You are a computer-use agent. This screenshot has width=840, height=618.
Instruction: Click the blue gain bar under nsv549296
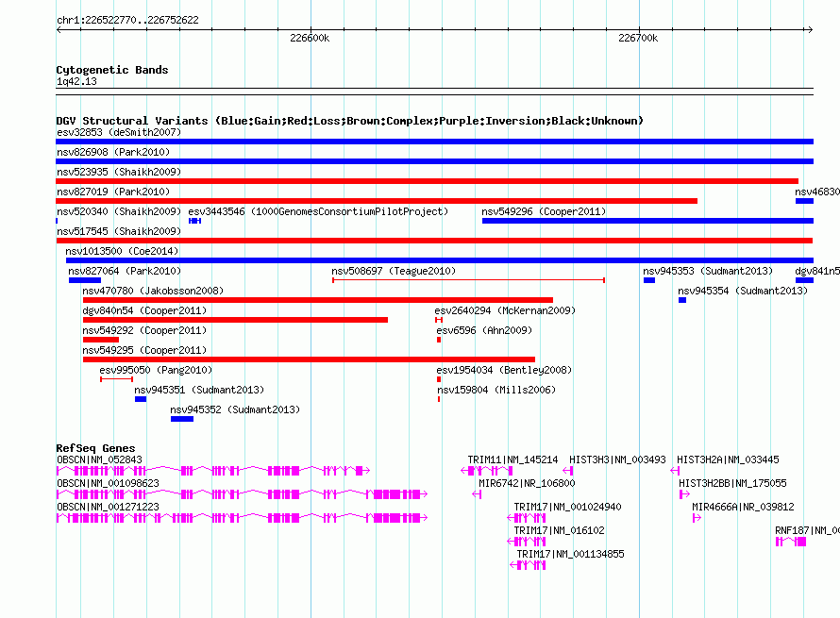tap(647, 221)
